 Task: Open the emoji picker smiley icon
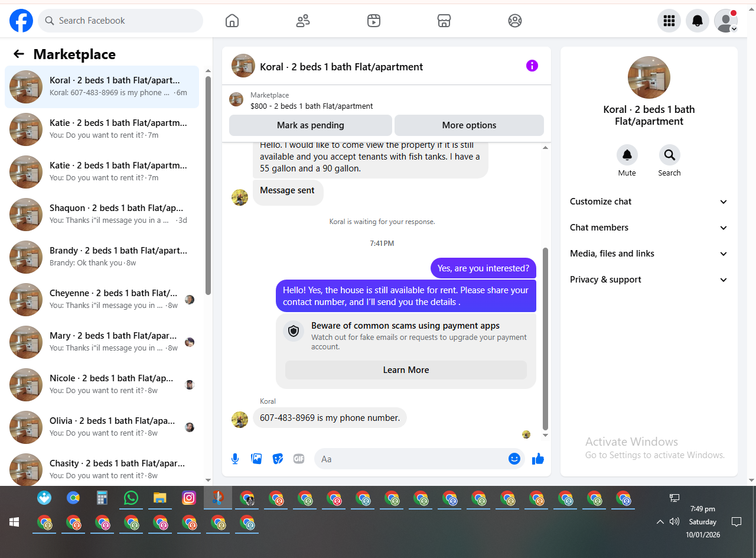(x=514, y=459)
